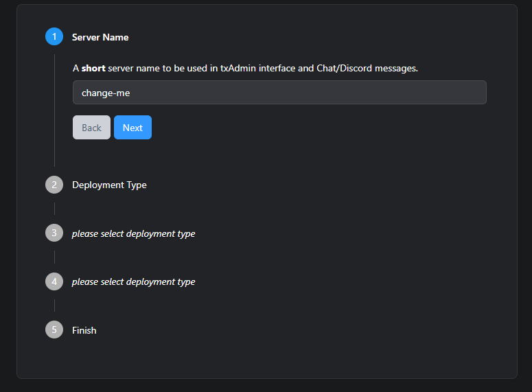The height and width of the screenshot is (392, 532).
Task: Click the step 5 number circle
Action: pyautogui.click(x=54, y=330)
